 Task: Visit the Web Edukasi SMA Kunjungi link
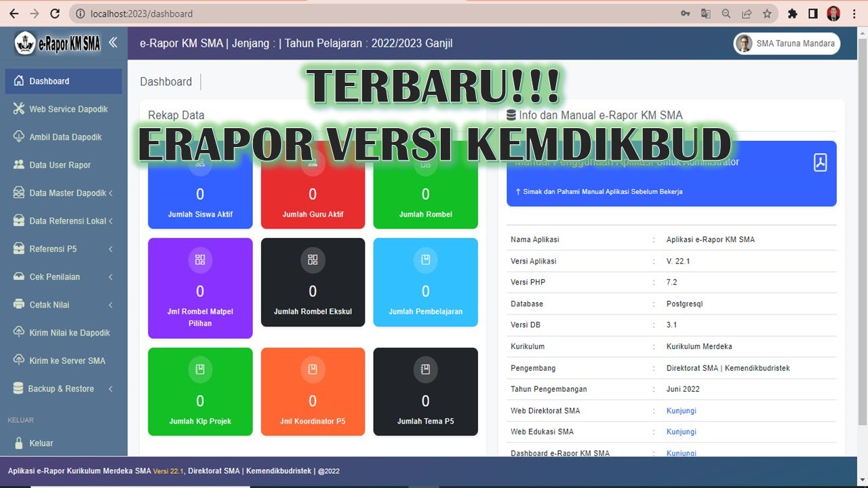tap(682, 432)
